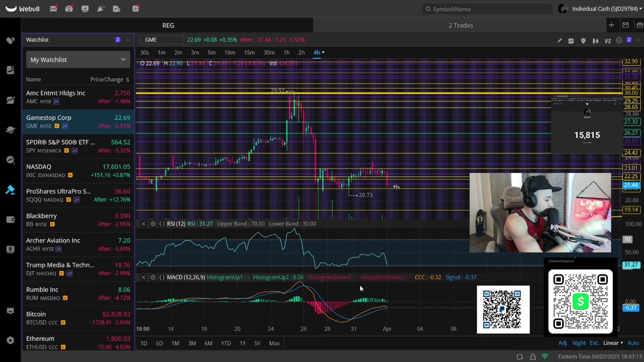Click the gauge dashboard icon in top bar
The image size is (644, 362).
[69, 9]
